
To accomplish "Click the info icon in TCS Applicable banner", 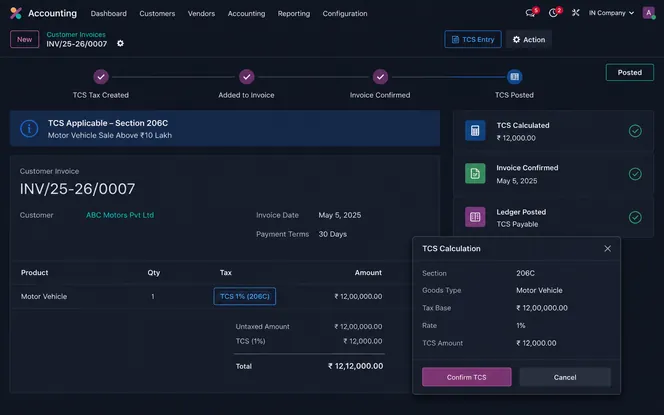I will coord(29,128).
